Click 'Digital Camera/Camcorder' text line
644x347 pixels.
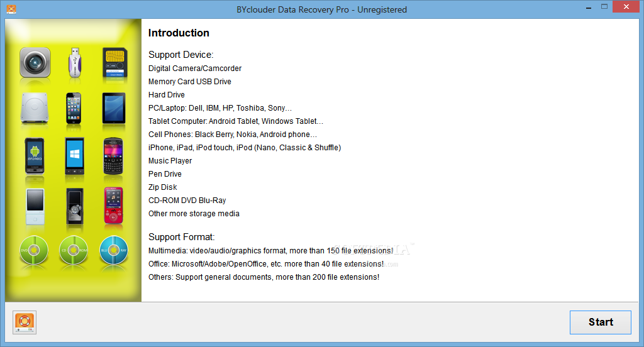pos(195,69)
